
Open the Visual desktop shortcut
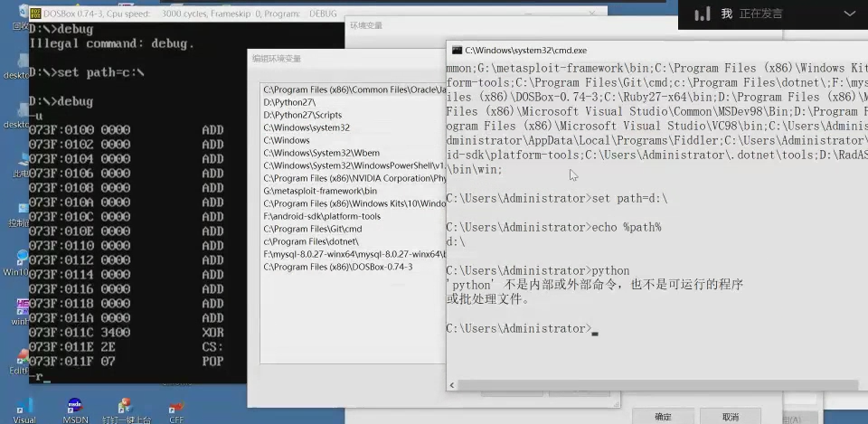pyautogui.click(x=24, y=406)
